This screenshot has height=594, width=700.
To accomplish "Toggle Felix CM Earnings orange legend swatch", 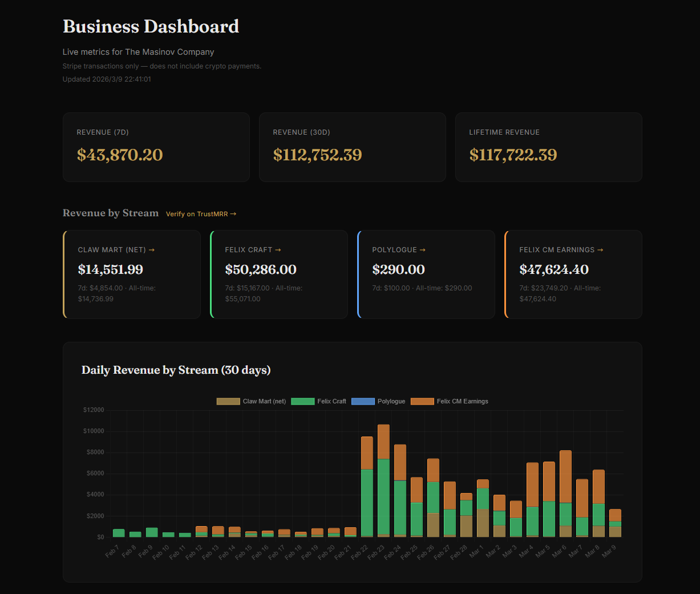I will click(422, 402).
